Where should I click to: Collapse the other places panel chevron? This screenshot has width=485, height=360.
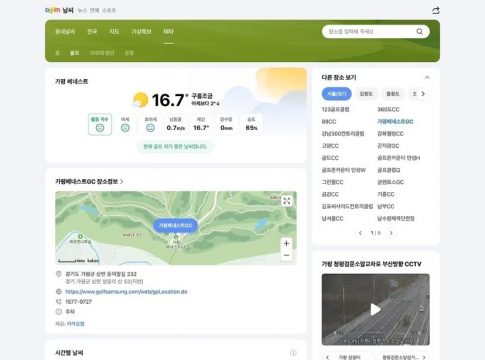(x=427, y=77)
